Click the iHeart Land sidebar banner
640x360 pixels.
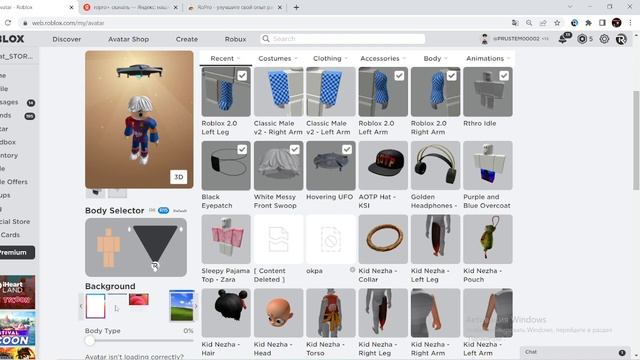(18, 292)
